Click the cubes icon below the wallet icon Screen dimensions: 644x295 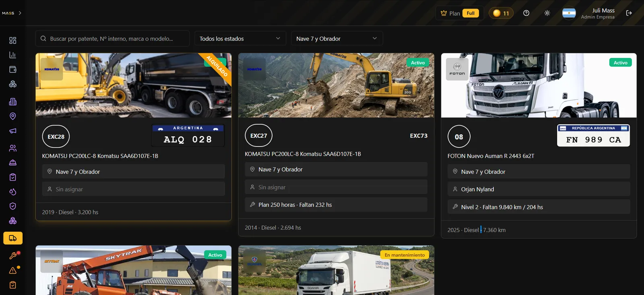tap(13, 84)
